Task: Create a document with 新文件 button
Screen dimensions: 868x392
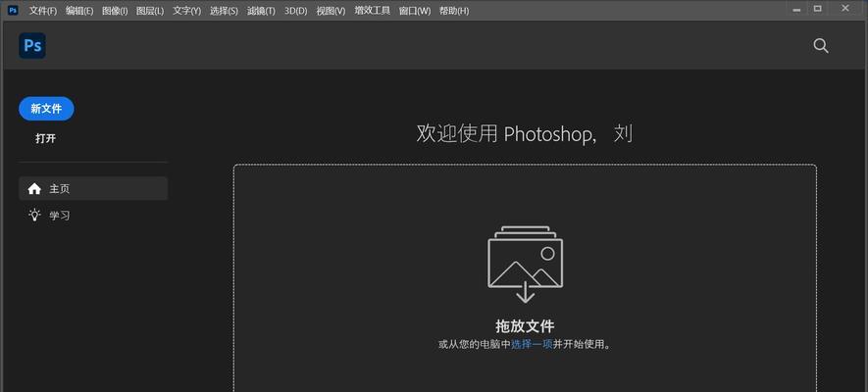Action: (x=46, y=109)
